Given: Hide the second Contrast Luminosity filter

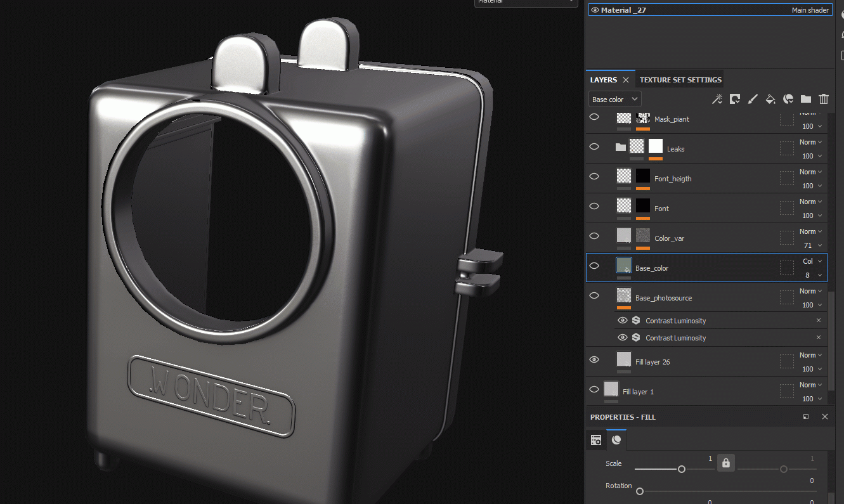Looking at the screenshot, I should [623, 338].
